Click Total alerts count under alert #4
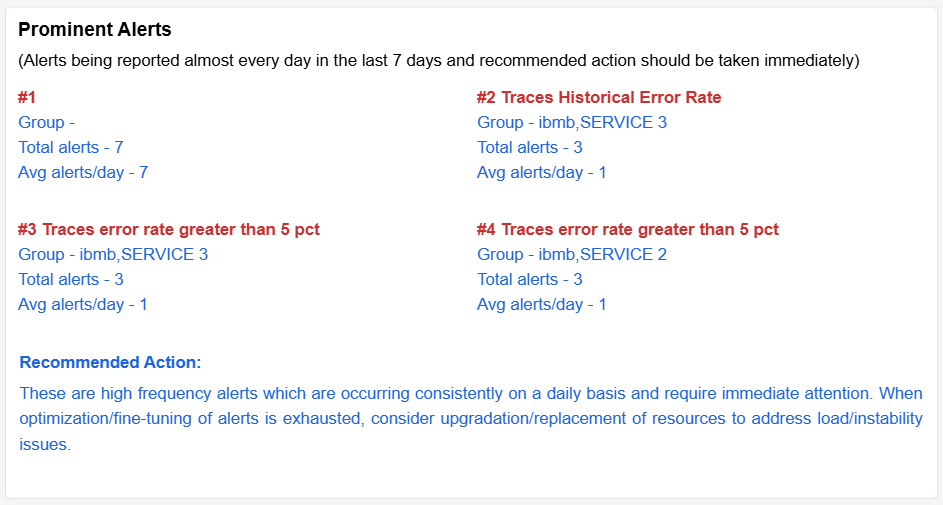The width and height of the screenshot is (943, 505). [x=530, y=279]
